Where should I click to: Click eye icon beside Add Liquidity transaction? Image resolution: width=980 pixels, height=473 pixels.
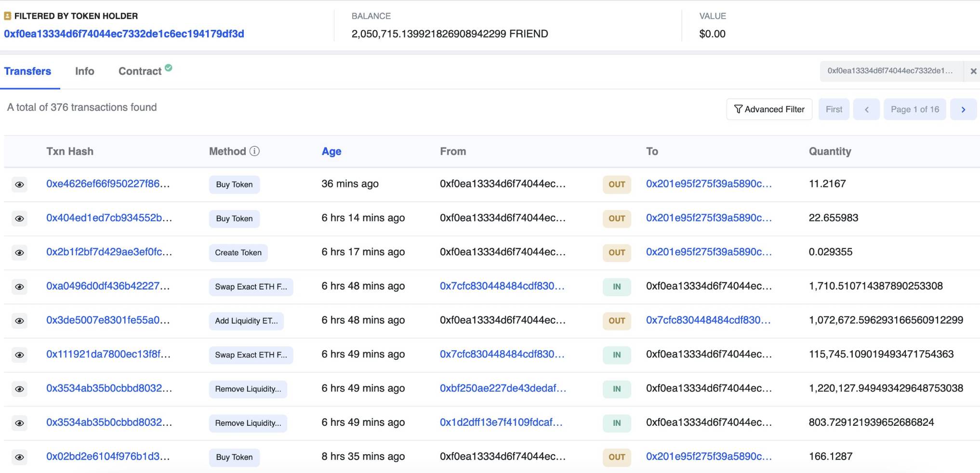pyautogui.click(x=19, y=321)
